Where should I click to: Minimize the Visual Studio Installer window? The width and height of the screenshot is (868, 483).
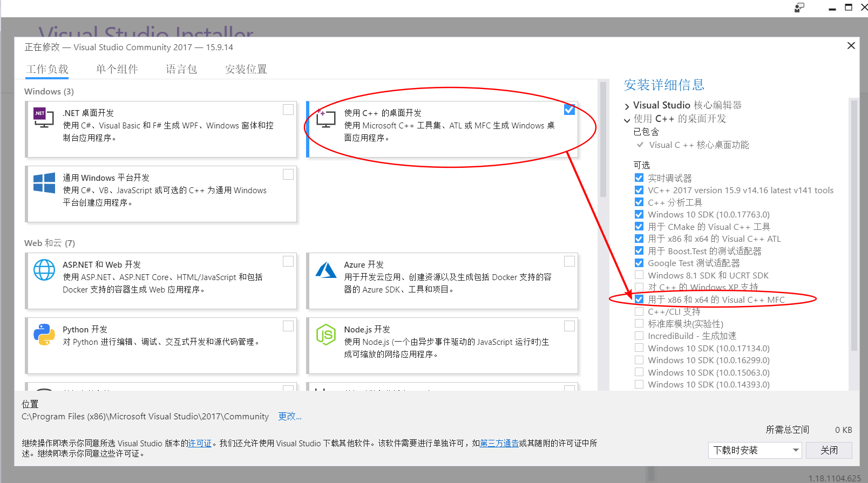tap(832, 8)
